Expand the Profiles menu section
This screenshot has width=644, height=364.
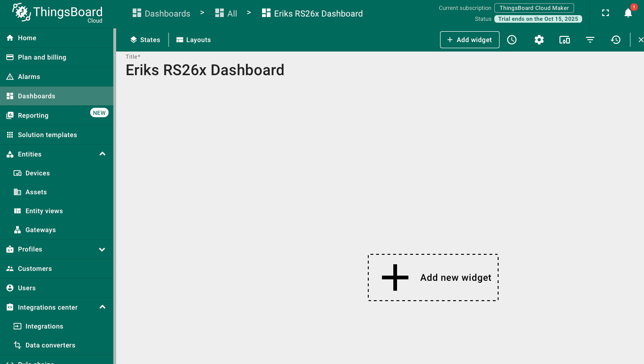pyautogui.click(x=102, y=249)
